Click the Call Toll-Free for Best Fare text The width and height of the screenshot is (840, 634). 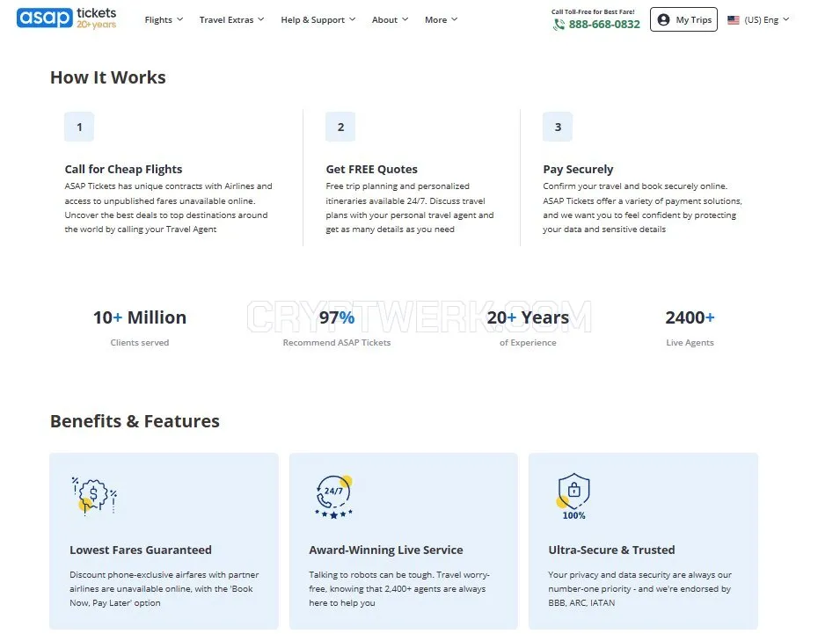coord(593,11)
